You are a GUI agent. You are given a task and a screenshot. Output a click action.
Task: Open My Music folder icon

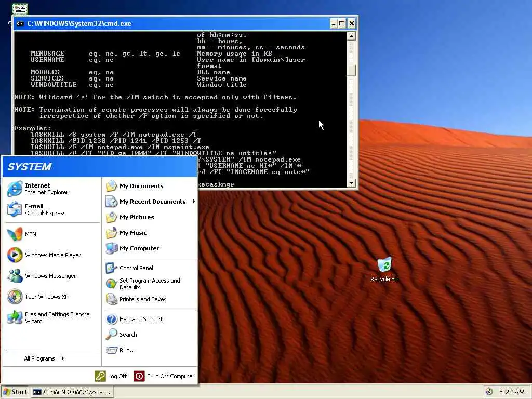[111, 233]
